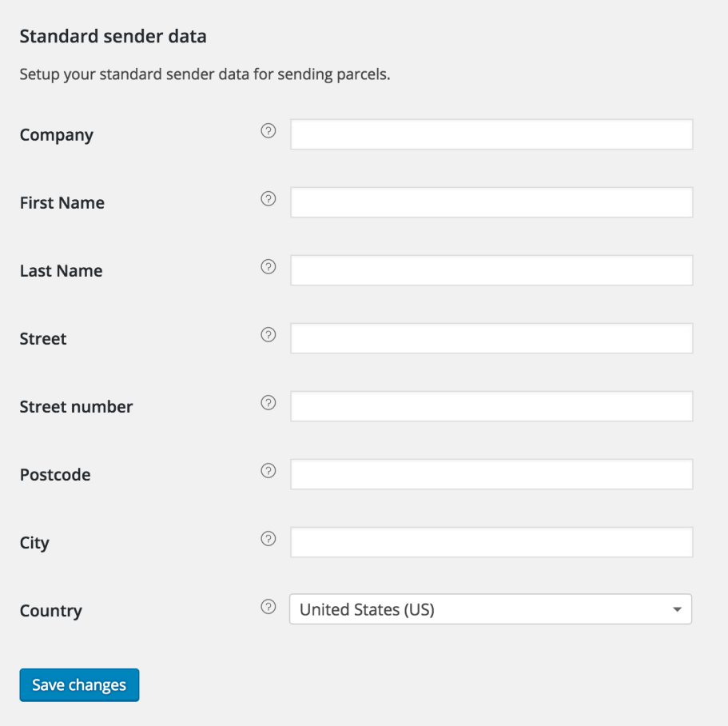Click the Standard sender data heading
Screen dimensions: 728x726
point(114,36)
